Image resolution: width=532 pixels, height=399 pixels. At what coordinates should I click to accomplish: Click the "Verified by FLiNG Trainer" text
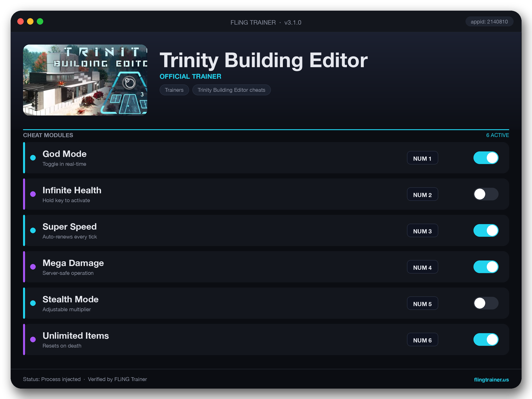pos(117,379)
